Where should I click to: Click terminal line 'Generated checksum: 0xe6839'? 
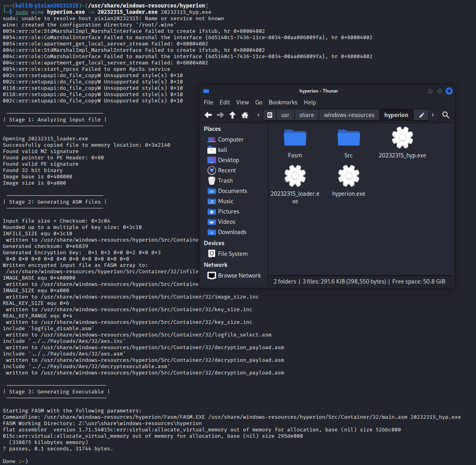coord(45,246)
